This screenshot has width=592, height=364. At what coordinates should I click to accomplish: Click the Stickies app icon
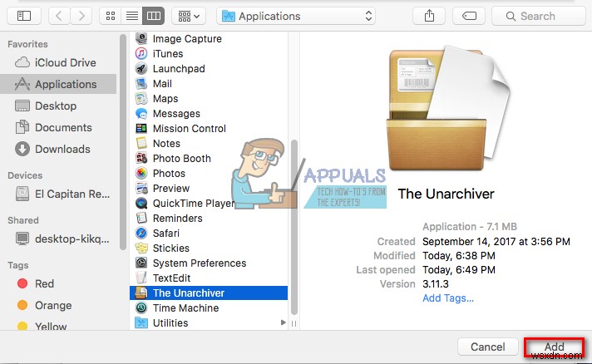tap(141, 248)
